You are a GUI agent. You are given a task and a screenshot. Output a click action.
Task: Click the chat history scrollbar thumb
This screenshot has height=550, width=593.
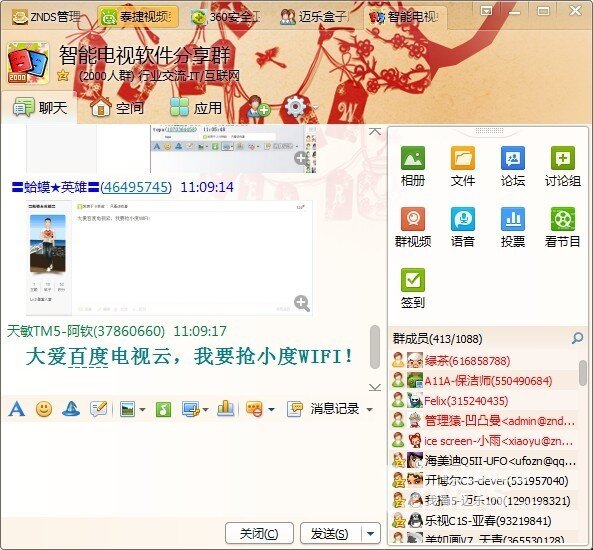click(374, 347)
